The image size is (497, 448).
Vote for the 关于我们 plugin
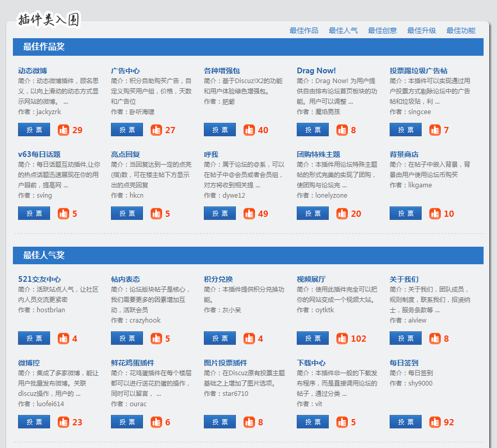[x=406, y=338]
